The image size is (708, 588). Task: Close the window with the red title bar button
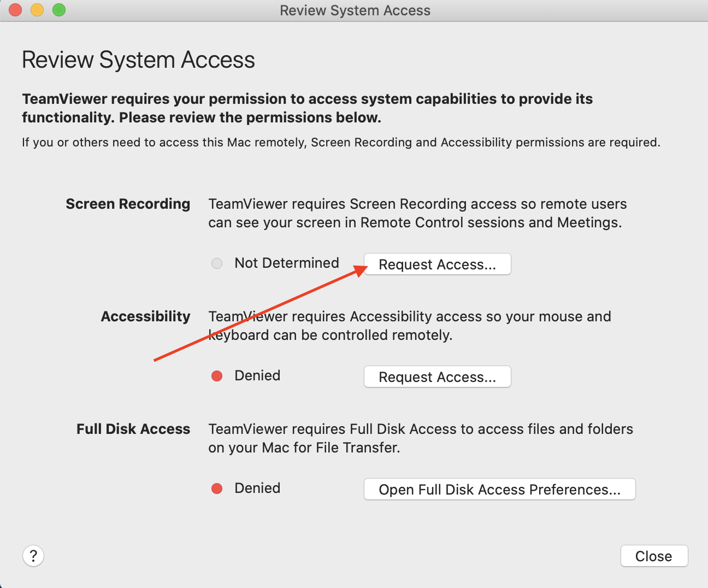pyautogui.click(x=15, y=10)
